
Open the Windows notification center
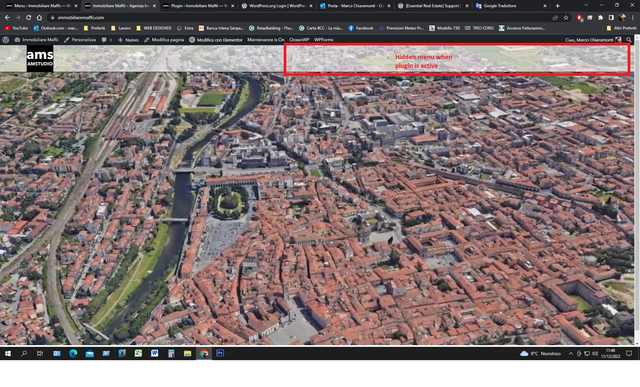click(x=629, y=354)
